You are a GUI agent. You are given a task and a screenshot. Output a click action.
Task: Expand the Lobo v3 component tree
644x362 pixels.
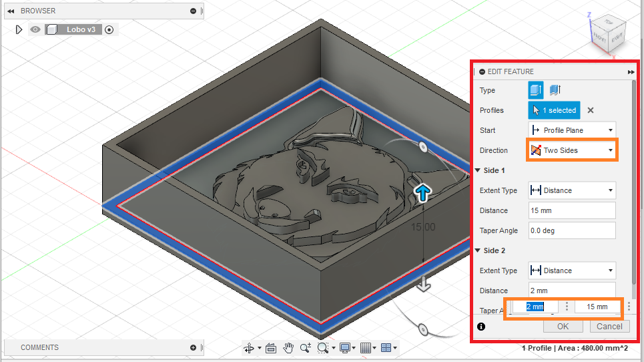(19, 29)
